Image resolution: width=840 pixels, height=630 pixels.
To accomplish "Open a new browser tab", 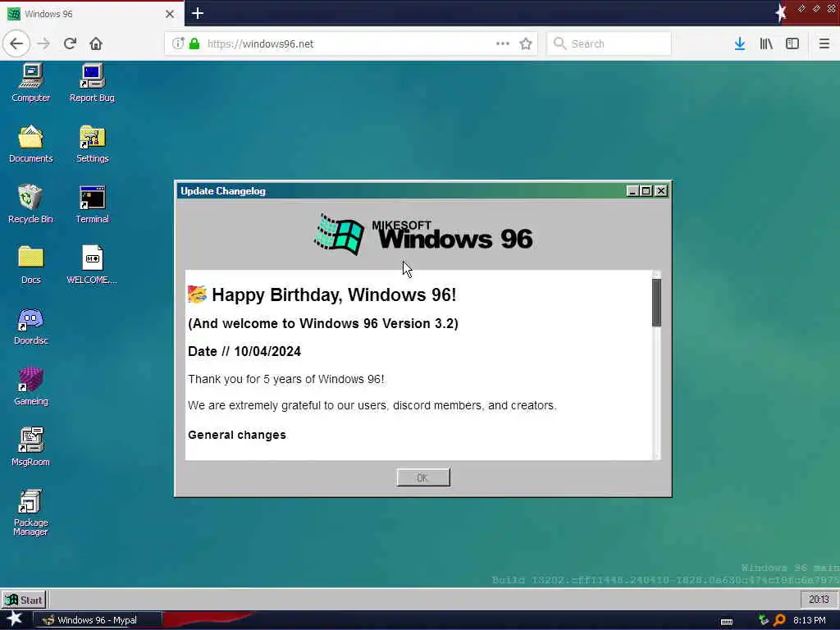I will point(197,13).
